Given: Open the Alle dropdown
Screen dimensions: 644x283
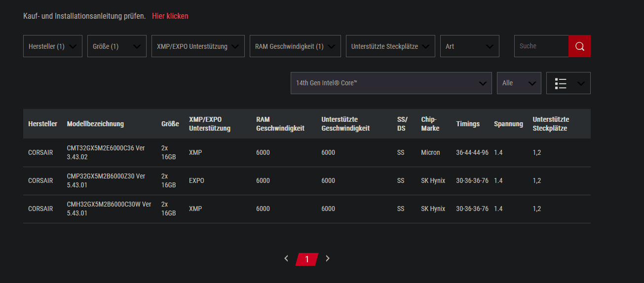Looking at the screenshot, I should (519, 83).
